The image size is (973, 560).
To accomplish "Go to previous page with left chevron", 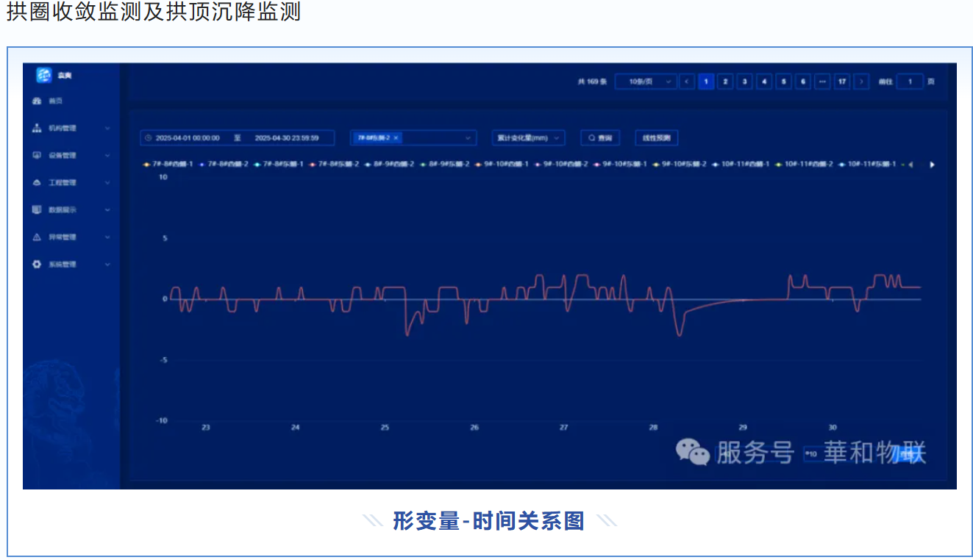I will click(x=686, y=82).
